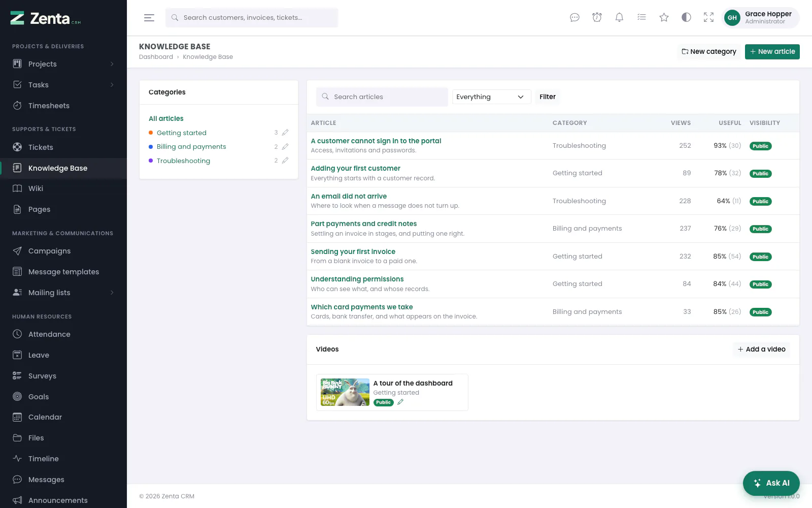812x508 pixels.
Task: Click the Filter button
Action: point(548,97)
